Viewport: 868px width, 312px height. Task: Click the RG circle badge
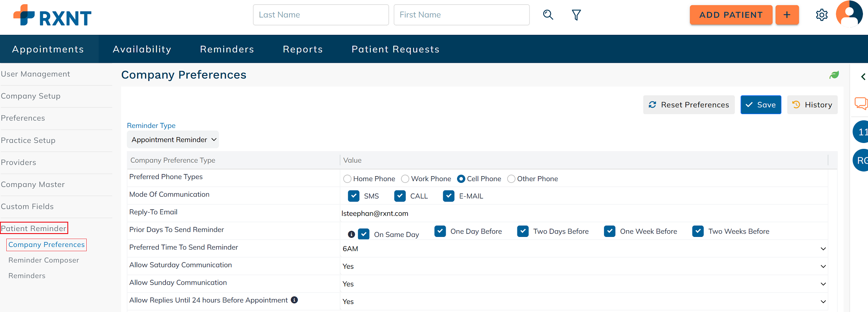[861, 160]
